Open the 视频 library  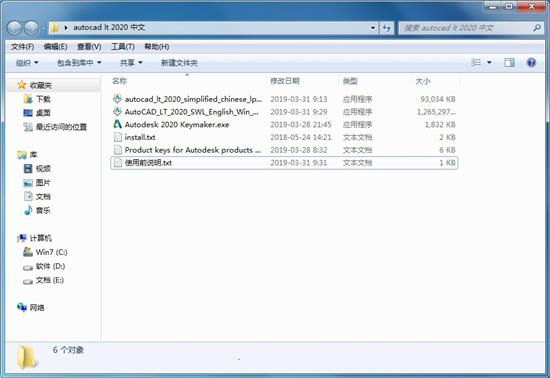[37, 169]
